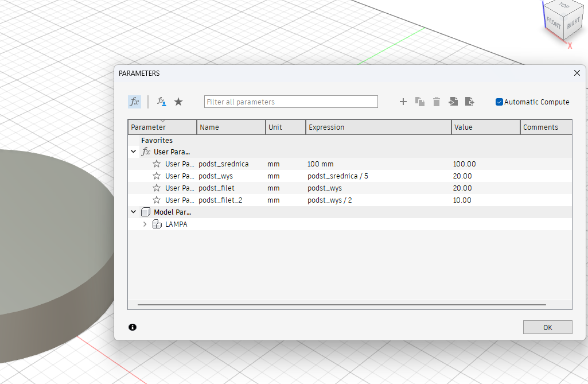Expand the LAMPA component node
The width and height of the screenshot is (588, 384).
(145, 224)
